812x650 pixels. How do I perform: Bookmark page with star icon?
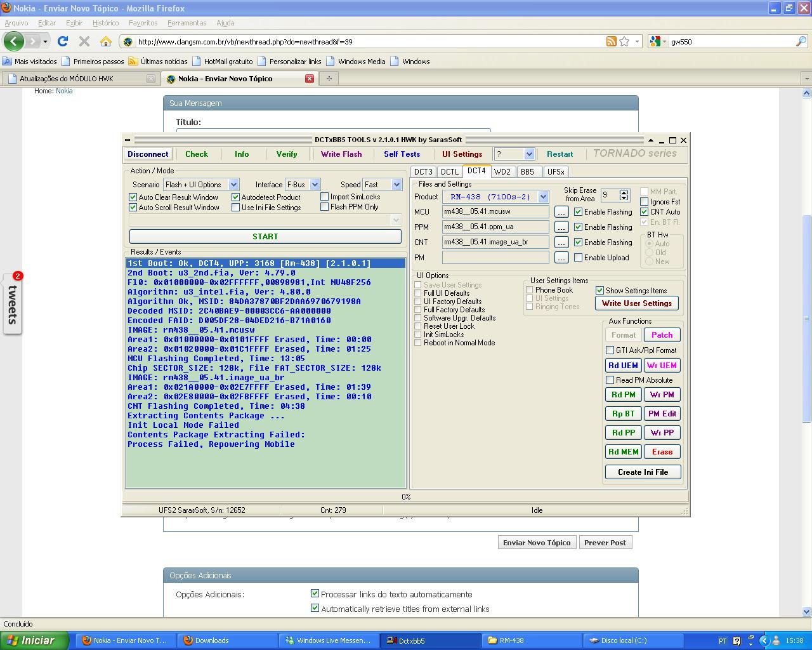[x=624, y=41]
